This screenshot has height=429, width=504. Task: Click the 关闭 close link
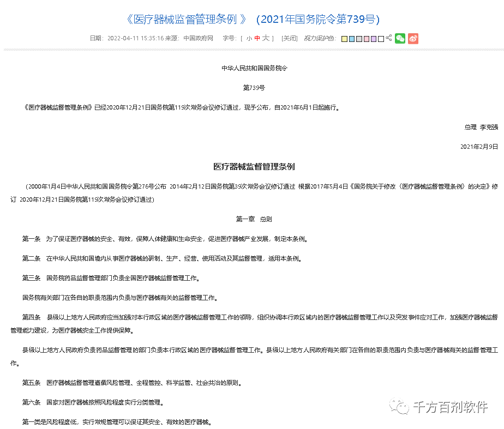[x=289, y=38]
